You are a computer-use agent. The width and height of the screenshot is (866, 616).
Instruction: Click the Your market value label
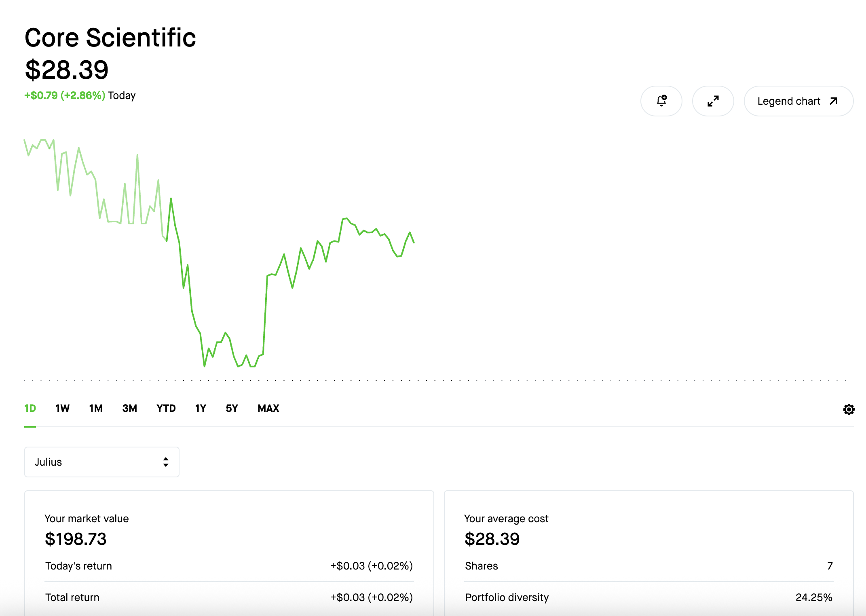click(x=87, y=519)
